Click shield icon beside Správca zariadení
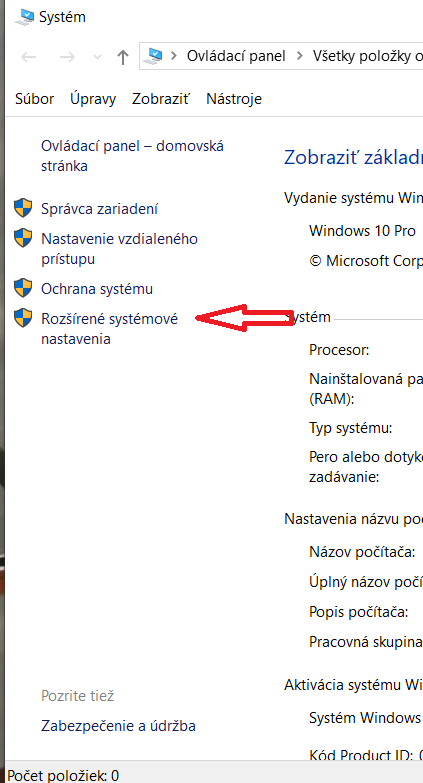Viewport: 423px width, 783px height. (x=23, y=208)
